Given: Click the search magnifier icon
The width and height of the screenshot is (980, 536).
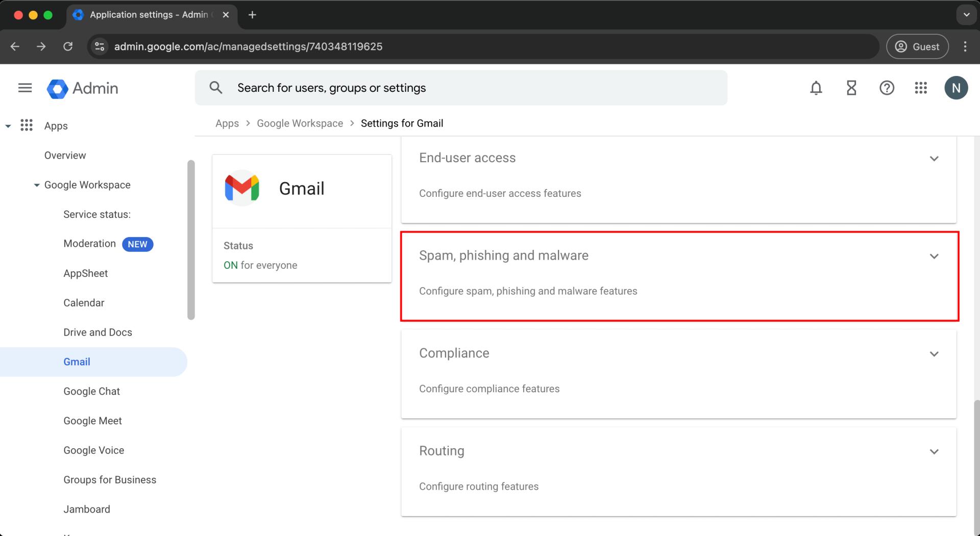Looking at the screenshot, I should tap(216, 88).
